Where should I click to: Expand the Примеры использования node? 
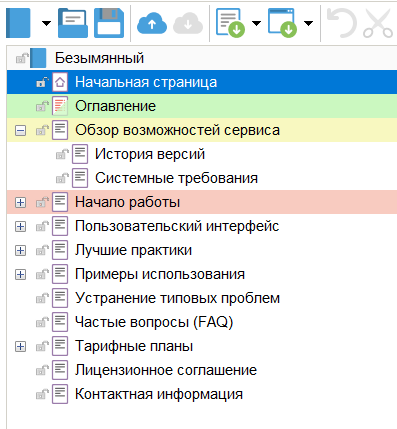[x=20, y=274]
